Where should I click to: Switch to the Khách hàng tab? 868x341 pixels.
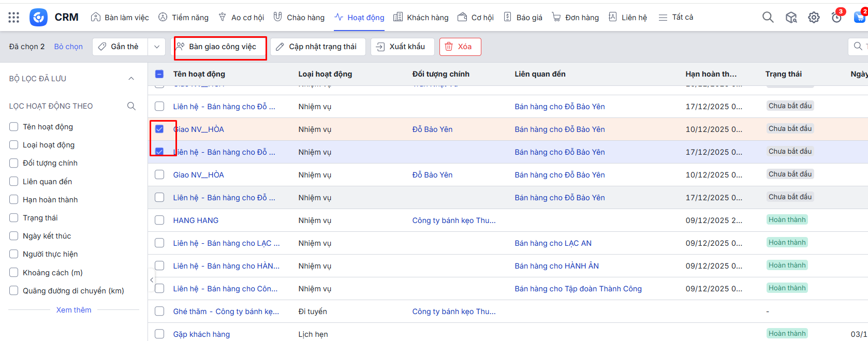421,18
